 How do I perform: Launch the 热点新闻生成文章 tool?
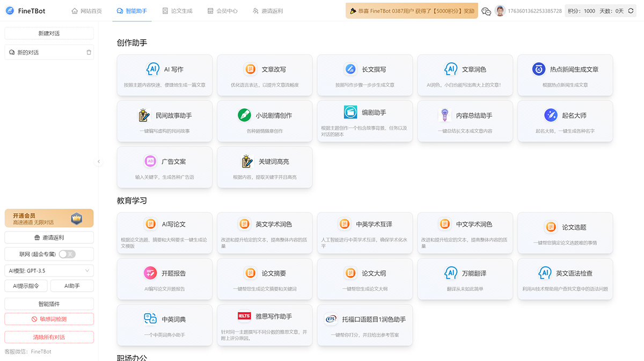[565, 75]
